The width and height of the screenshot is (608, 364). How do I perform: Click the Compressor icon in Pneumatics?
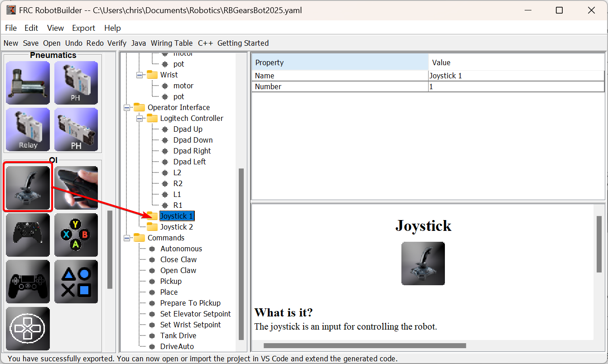(x=28, y=83)
